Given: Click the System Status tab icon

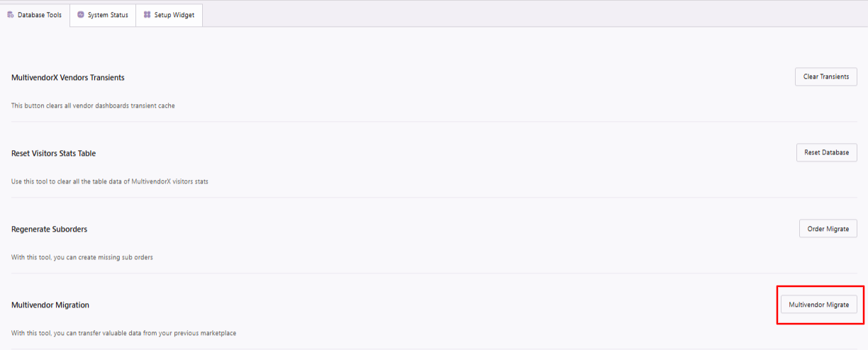Looking at the screenshot, I should pos(81,15).
